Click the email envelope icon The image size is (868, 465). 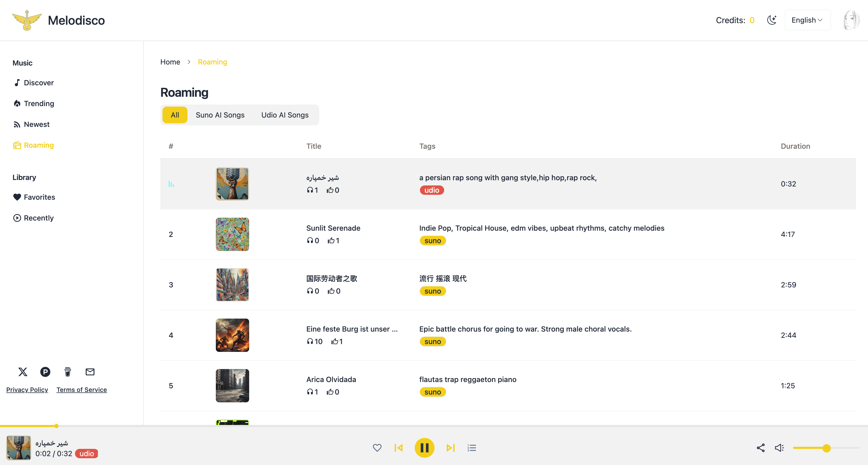90,372
